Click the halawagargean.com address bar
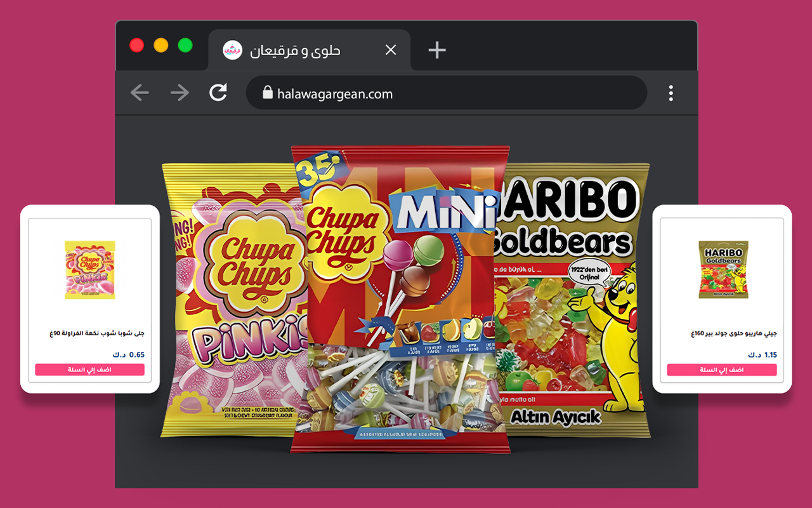This screenshot has height=508, width=812. (446, 93)
